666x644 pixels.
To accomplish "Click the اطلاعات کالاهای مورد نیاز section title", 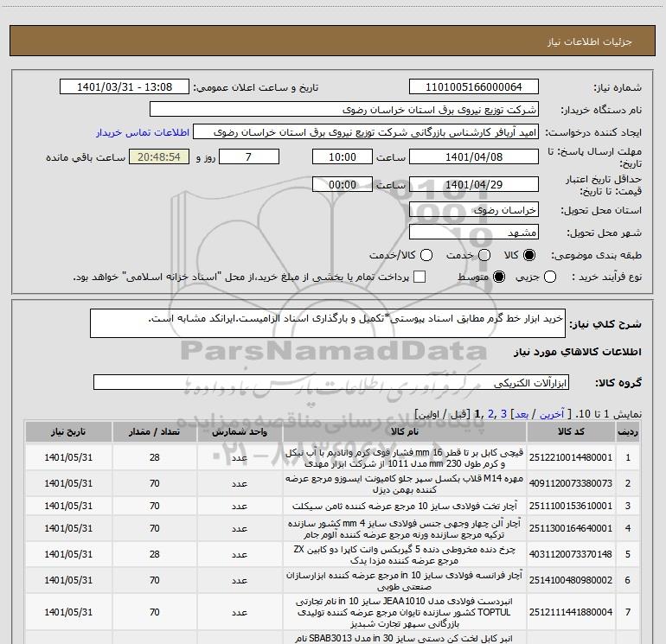I will [578, 353].
